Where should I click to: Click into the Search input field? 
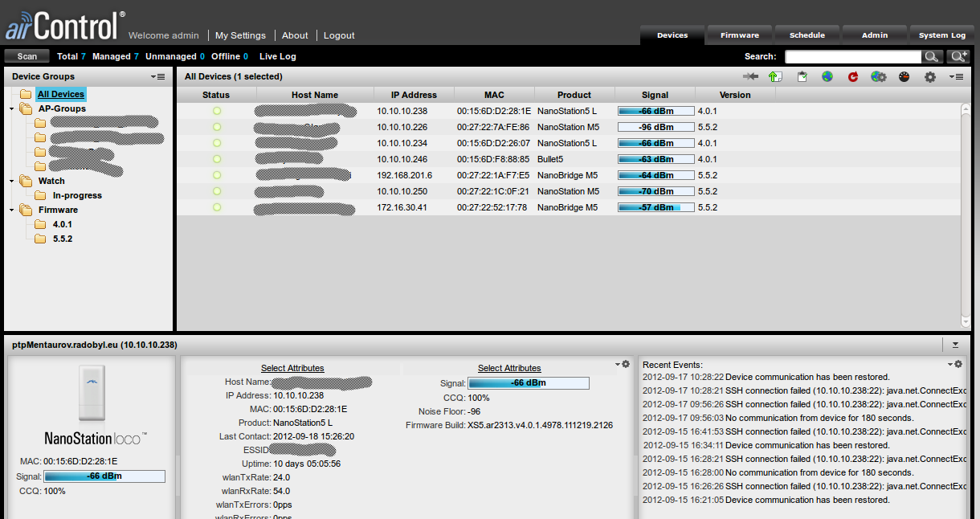[853, 56]
